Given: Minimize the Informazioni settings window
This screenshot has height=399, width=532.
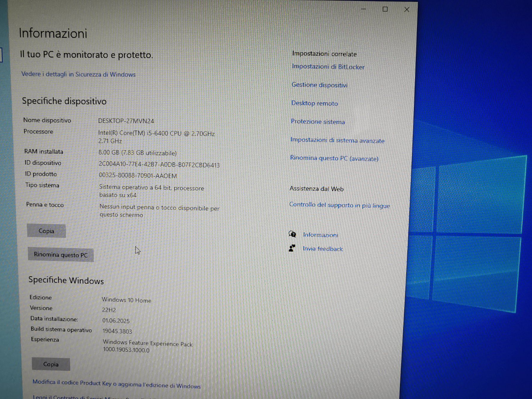Looking at the screenshot, I should pyautogui.click(x=363, y=9).
